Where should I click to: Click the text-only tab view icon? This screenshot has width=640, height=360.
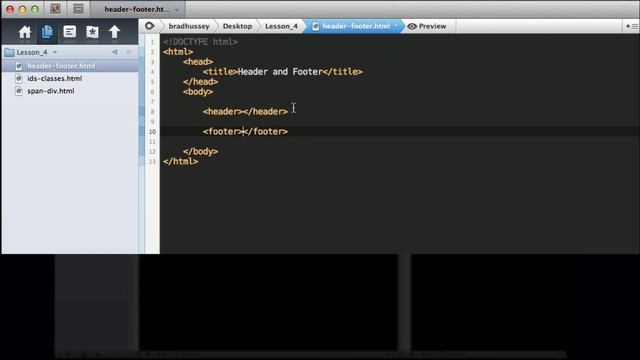coord(78,9)
